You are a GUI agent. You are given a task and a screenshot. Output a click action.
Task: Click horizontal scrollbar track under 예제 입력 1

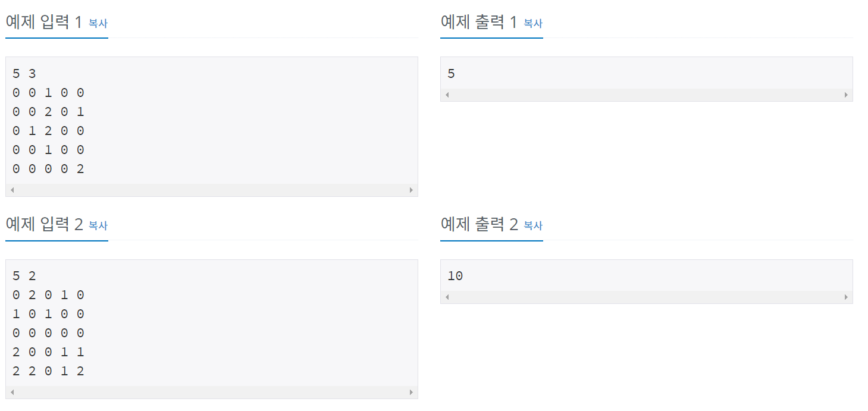click(x=211, y=190)
